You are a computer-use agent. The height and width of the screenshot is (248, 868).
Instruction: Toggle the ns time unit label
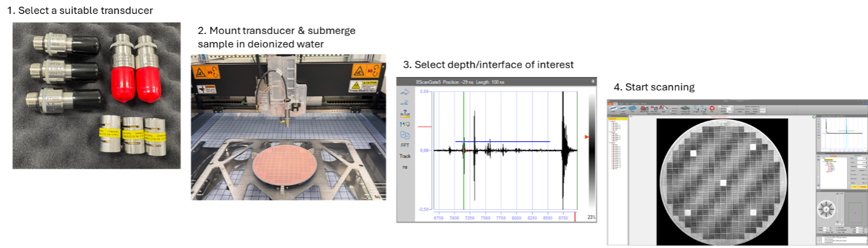click(x=404, y=167)
